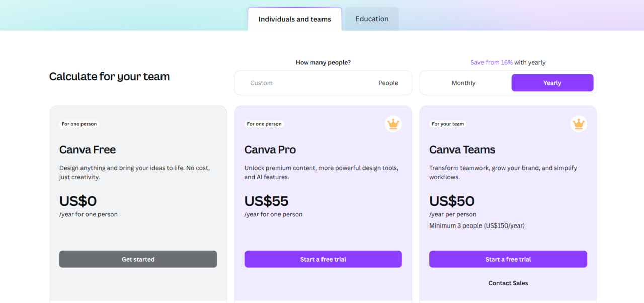
Task: Enable Yearly billing
Action: click(x=552, y=82)
